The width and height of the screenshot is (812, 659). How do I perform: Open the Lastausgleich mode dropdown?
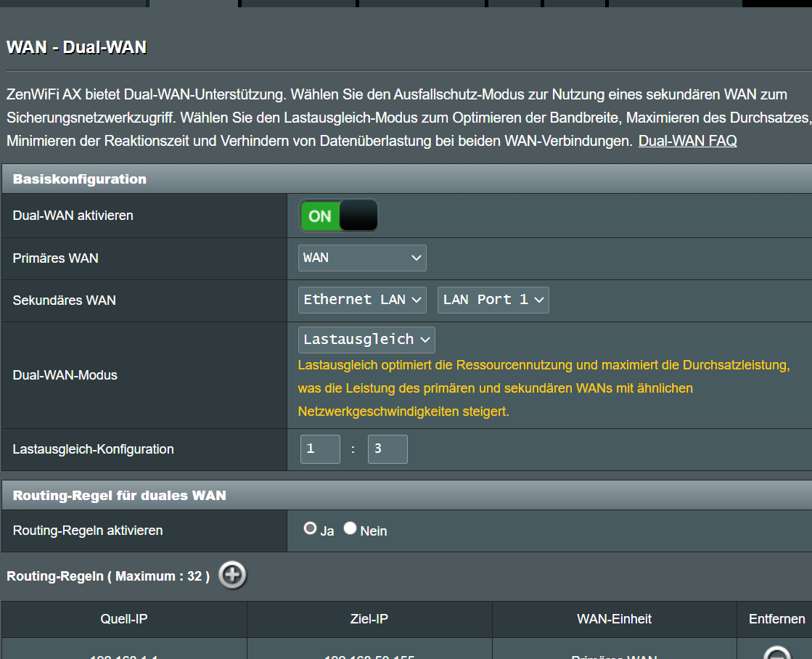click(x=366, y=340)
